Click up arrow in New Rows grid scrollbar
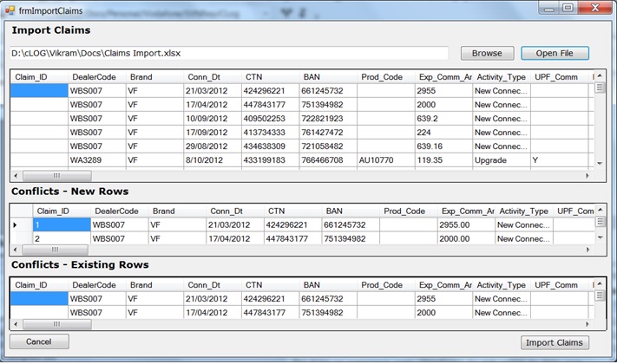This screenshot has width=617, height=364. tap(601, 210)
